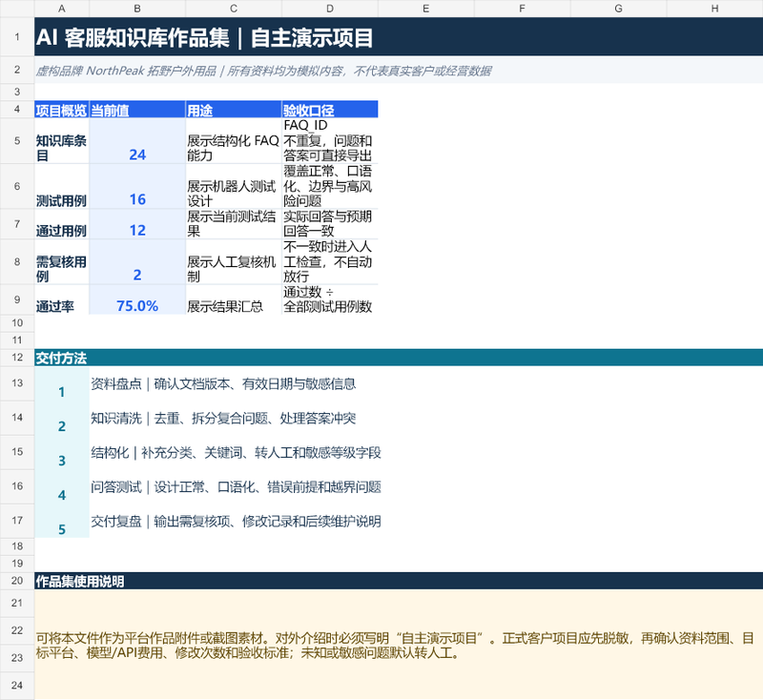Click value cell '24'
Screen dimensions: 763x700
tap(137, 140)
